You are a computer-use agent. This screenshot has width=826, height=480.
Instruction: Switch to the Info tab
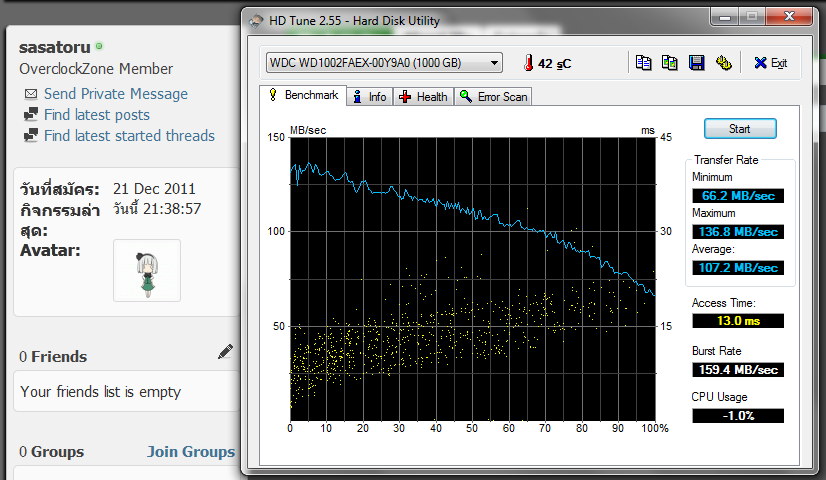pyautogui.click(x=369, y=97)
